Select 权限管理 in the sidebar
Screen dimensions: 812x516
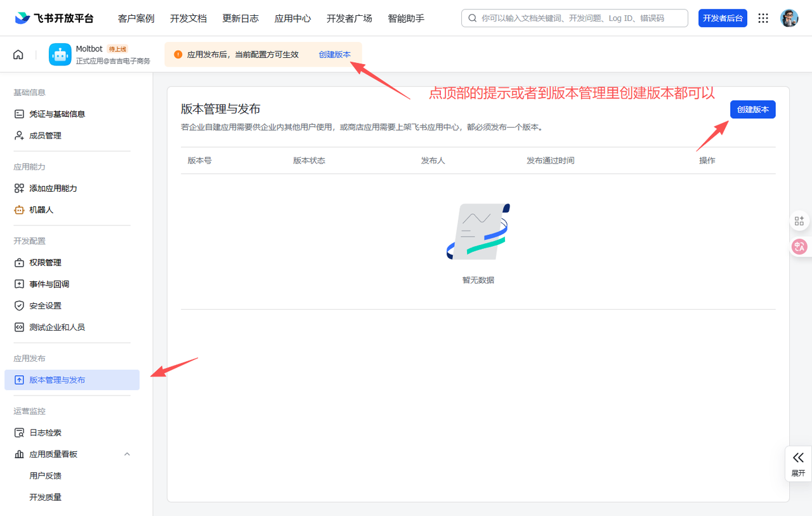(x=45, y=262)
